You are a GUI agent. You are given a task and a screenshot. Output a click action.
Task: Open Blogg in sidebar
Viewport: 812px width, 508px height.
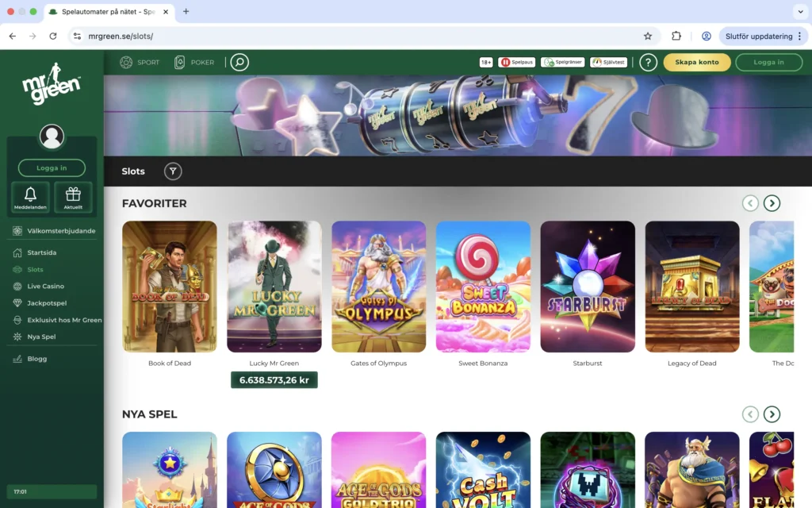pos(29,359)
